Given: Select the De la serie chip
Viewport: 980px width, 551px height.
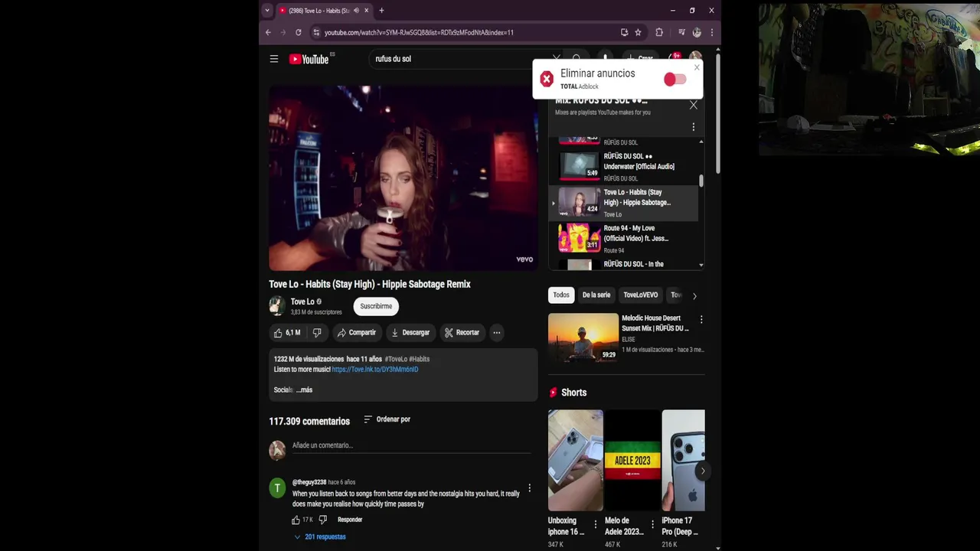Looking at the screenshot, I should pyautogui.click(x=596, y=295).
